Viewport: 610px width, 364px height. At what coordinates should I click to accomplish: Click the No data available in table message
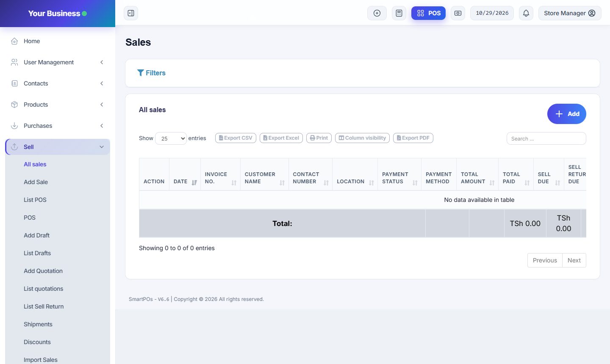(479, 200)
